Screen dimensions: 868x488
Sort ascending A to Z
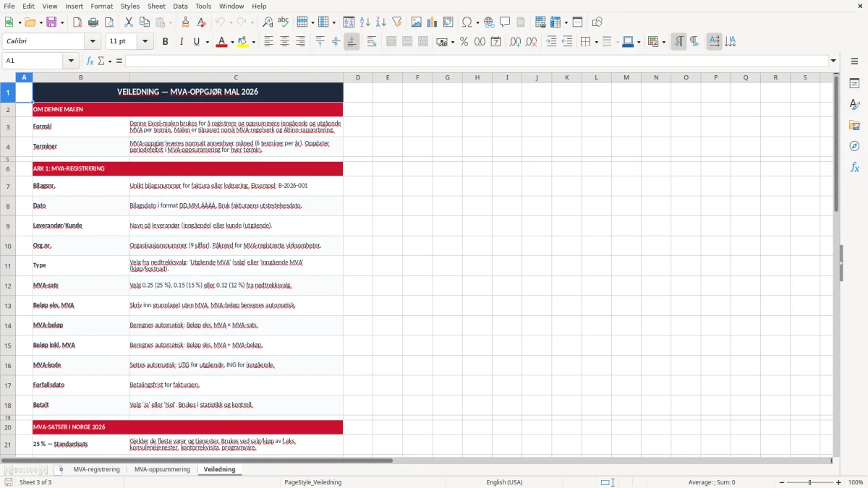click(x=365, y=22)
